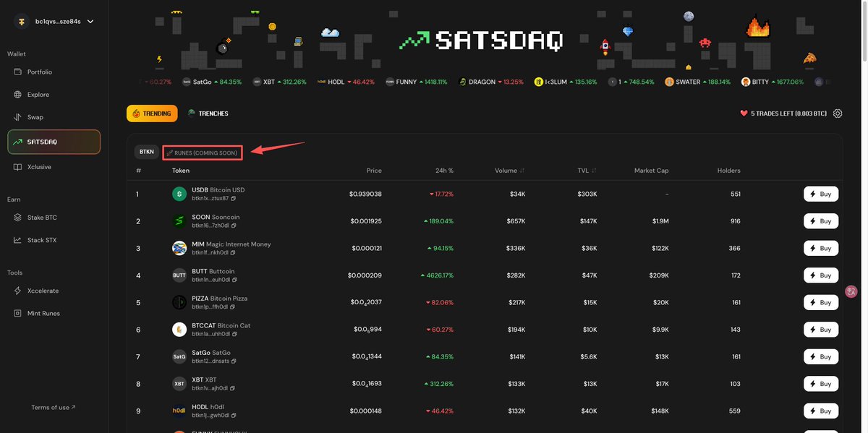Copy the HODL address btkn1j...gwh0dl
The image size is (868, 433).
(234, 416)
